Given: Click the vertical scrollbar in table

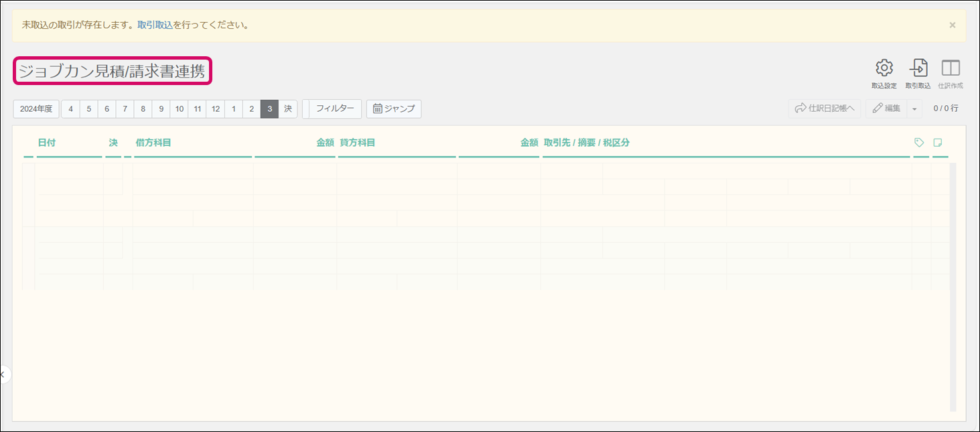Looking at the screenshot, I should (x=953, y=287).
